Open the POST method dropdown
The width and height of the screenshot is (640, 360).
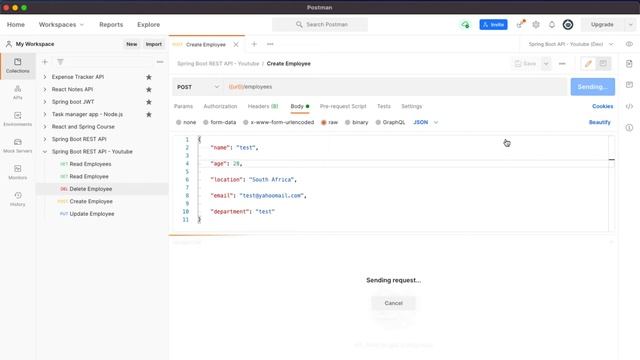tap(198, 87)
